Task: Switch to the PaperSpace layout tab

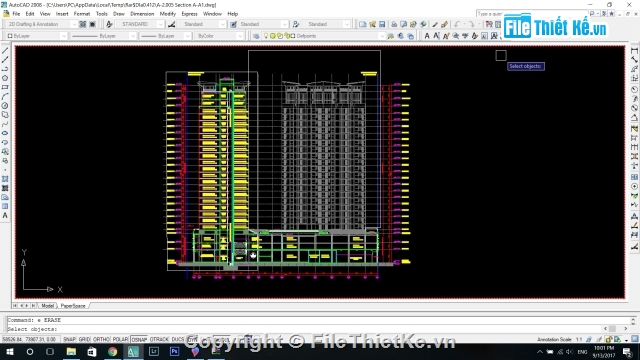Action: click(73, 306)
